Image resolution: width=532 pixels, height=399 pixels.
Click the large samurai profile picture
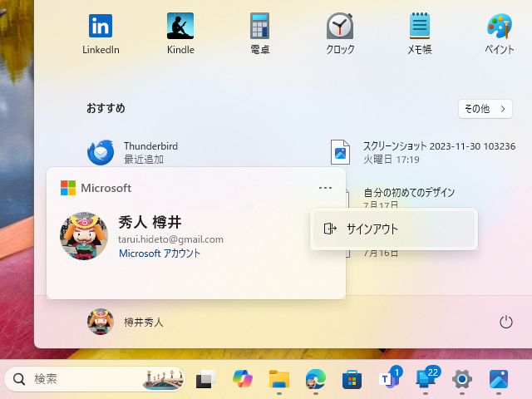pyautogui.click(x=84, y=236)
